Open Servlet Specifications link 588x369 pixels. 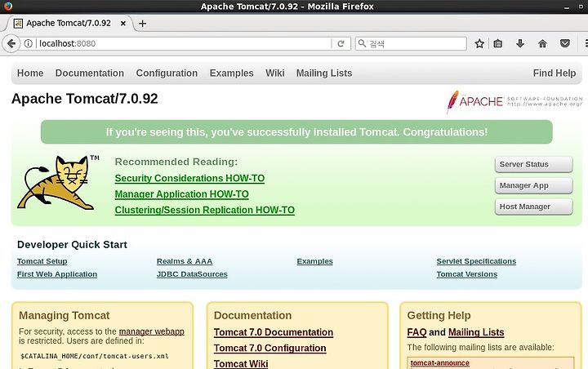[476, 261]
